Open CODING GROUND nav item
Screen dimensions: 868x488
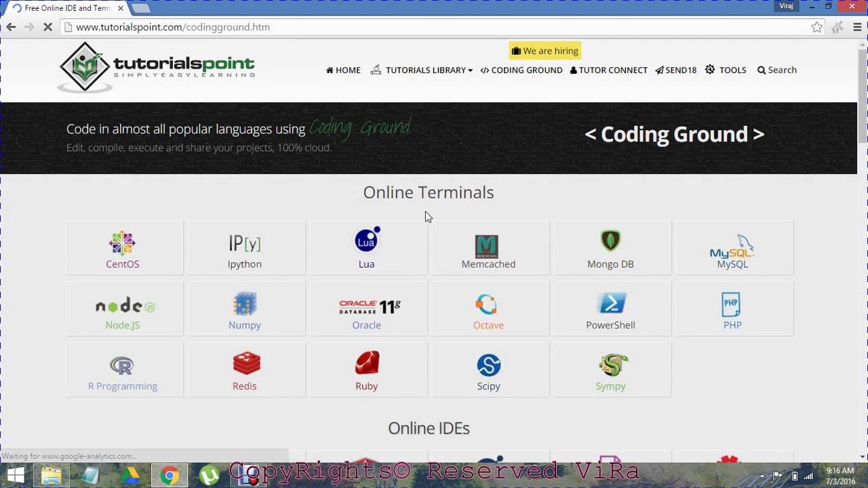(x=521, y=70)
